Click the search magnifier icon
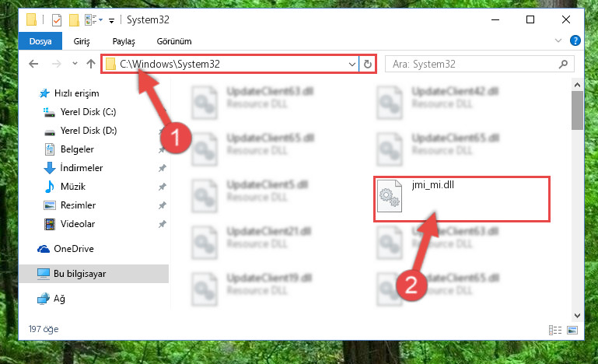The width and height of the screenshot is (598, 364). (x=563, y=64)
